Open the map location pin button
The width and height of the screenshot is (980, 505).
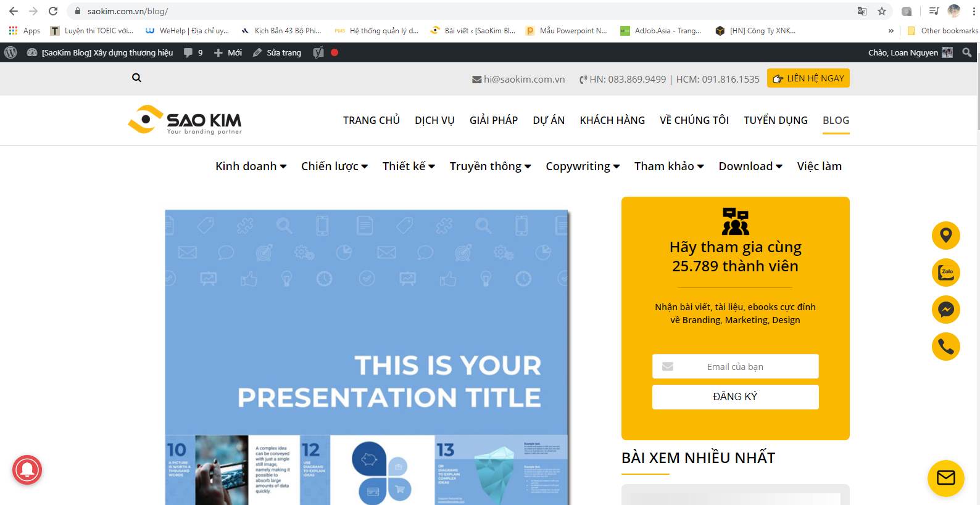point(945,236)
